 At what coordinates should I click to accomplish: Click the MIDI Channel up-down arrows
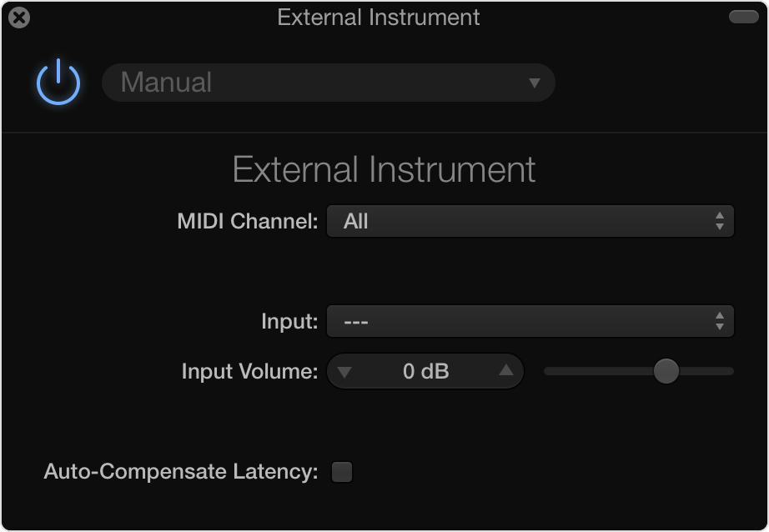click(719, 222)
